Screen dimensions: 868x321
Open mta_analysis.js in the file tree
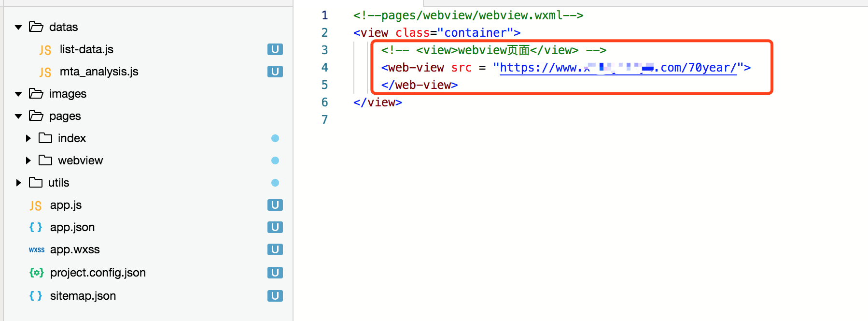click(99, 72)
